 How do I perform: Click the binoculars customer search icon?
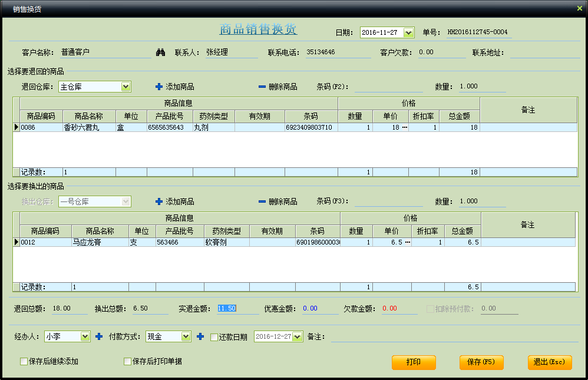coord(160,52)
